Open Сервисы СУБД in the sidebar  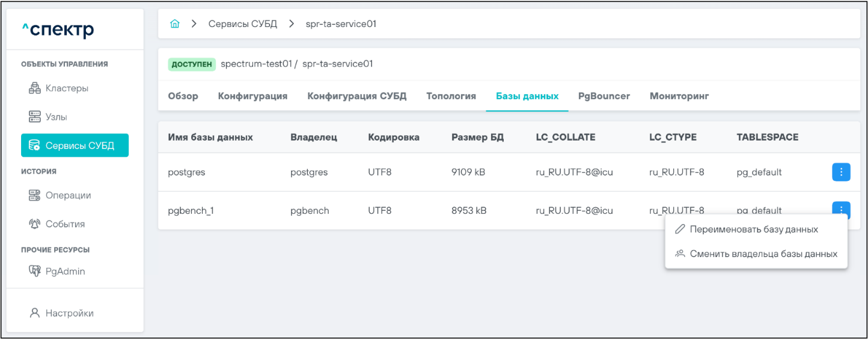pos(75,145)
